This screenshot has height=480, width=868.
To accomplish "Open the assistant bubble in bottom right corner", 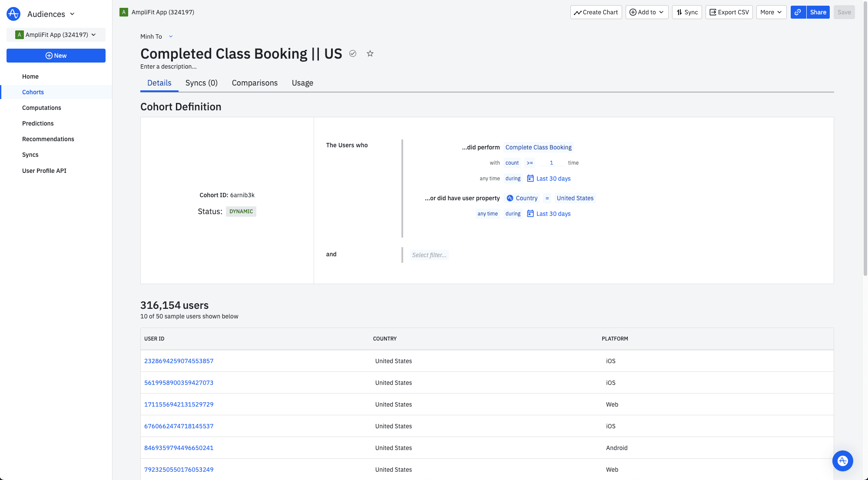I will pyautogui.click(x=843, y=461).
